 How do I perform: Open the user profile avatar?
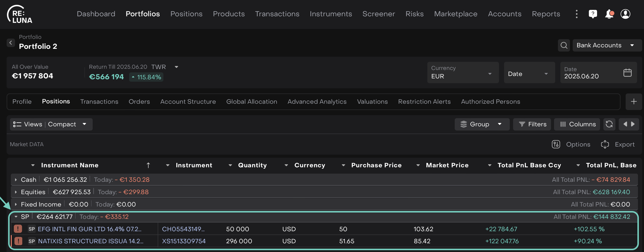tap(625, 14)
